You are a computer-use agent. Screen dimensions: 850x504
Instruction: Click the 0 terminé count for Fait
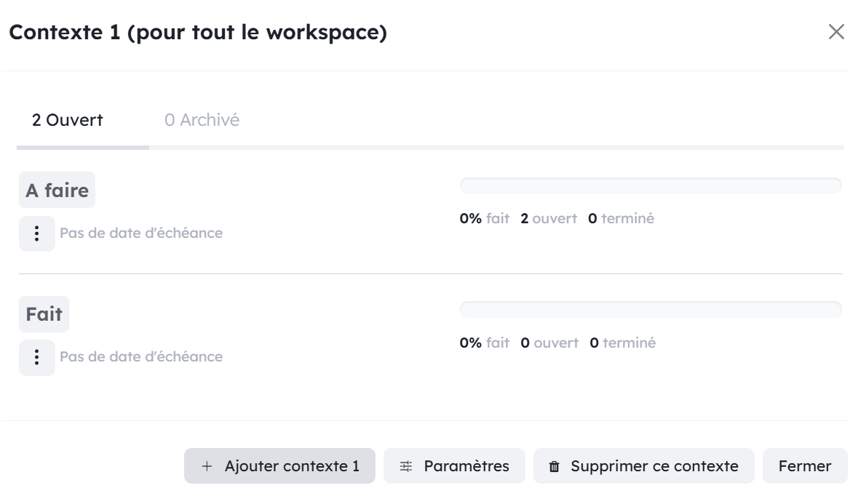[623, 343]
